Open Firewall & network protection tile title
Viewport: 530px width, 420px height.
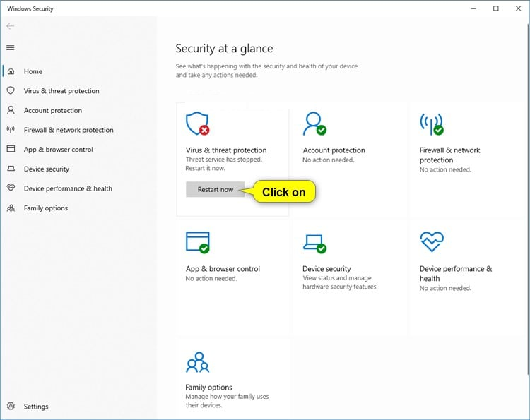449,155
